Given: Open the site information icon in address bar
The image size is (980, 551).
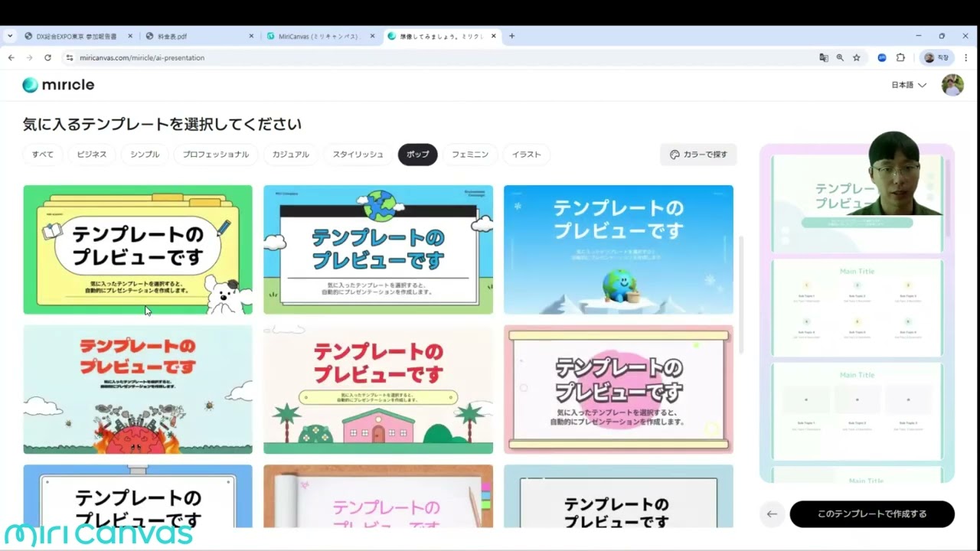Looking at the screenshot, I should tap(70, 57).
